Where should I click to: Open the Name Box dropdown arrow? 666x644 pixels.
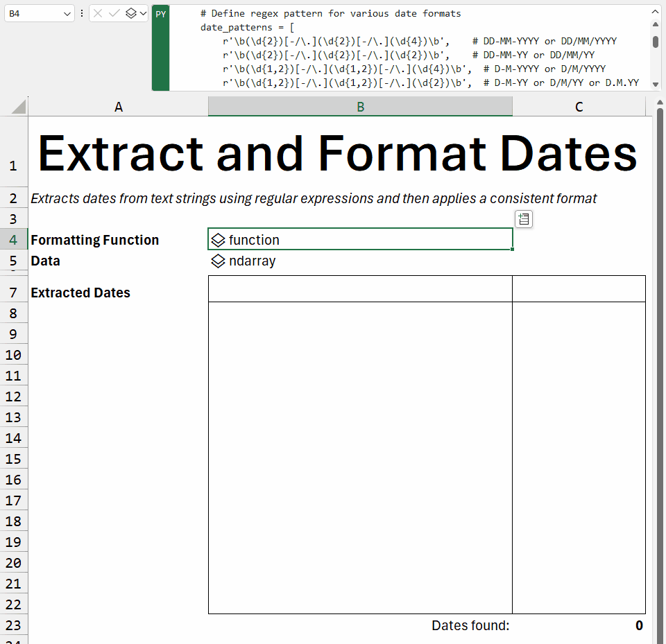pyautogui.click(x=67, y=13)
